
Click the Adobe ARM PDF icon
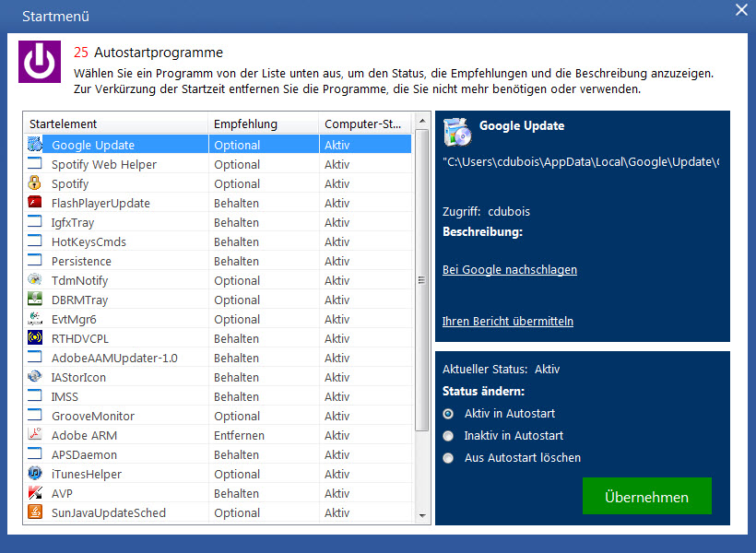point(35,434)
